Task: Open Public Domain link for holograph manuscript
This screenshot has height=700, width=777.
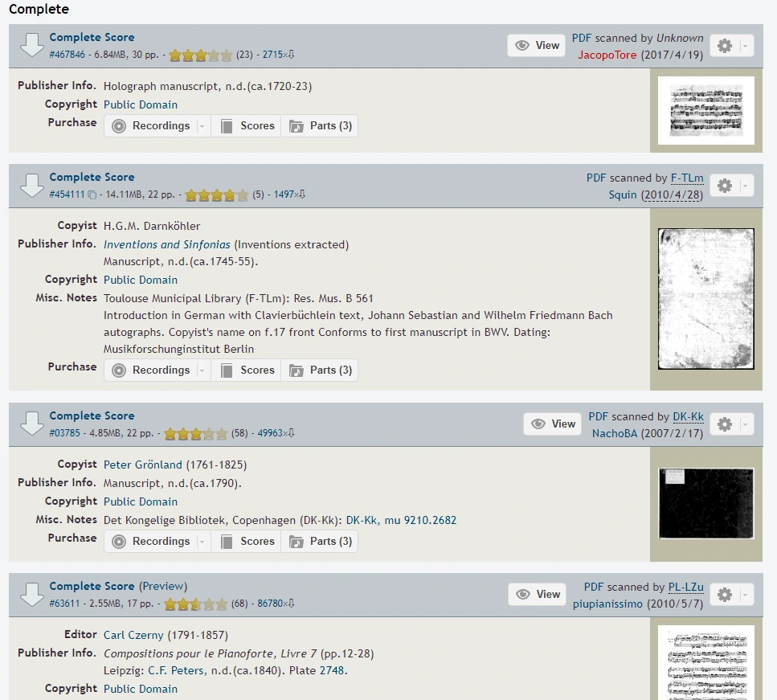Action: (141, 104)
